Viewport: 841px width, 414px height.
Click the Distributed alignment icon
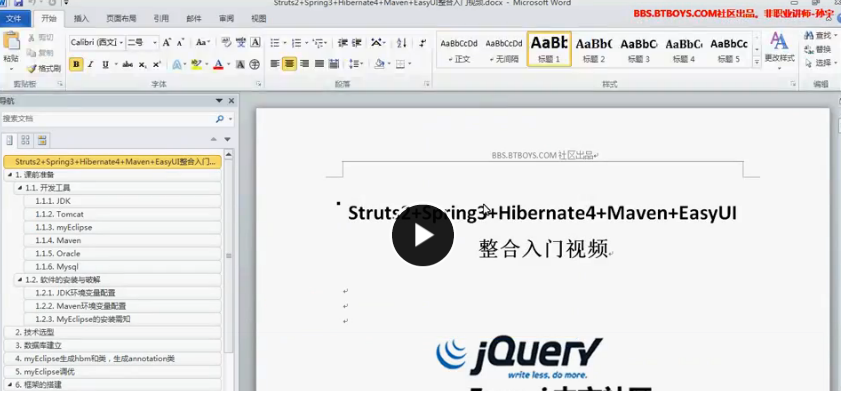[x=334, y=64]
